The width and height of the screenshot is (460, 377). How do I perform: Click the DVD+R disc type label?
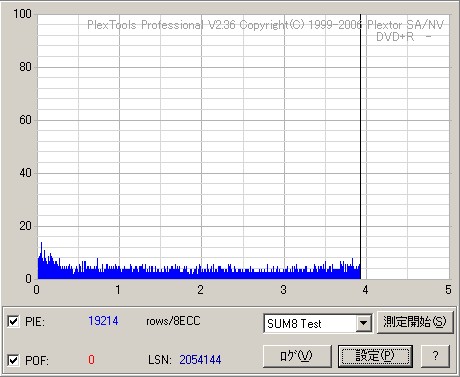395,37
